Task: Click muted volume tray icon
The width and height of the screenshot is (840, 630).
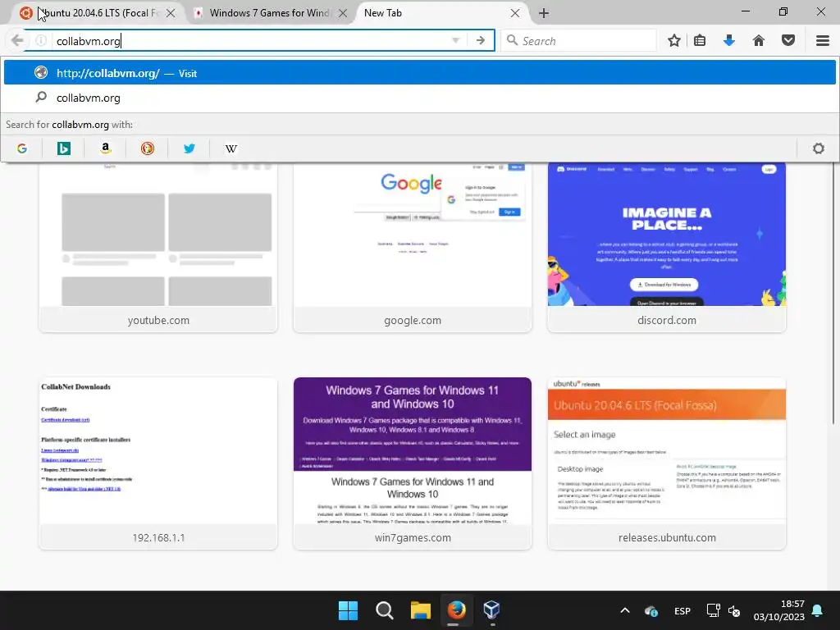Action: coord(734,610)
